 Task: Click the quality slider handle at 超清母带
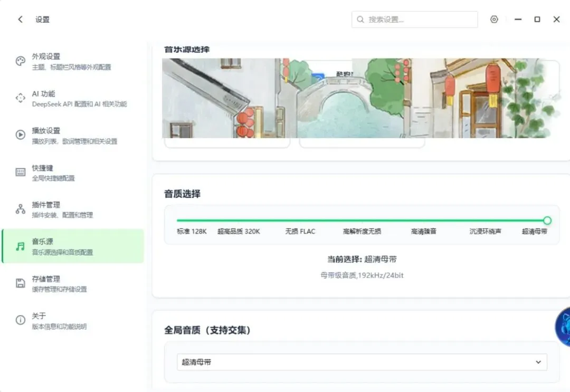(x=547, y=220)
